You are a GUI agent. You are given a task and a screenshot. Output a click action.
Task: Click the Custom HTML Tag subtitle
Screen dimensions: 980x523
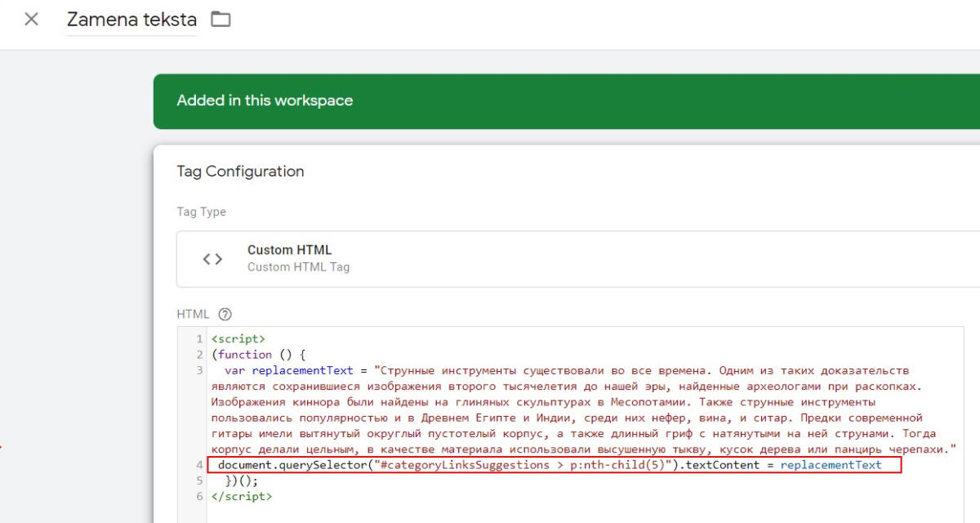pos(298,267)
